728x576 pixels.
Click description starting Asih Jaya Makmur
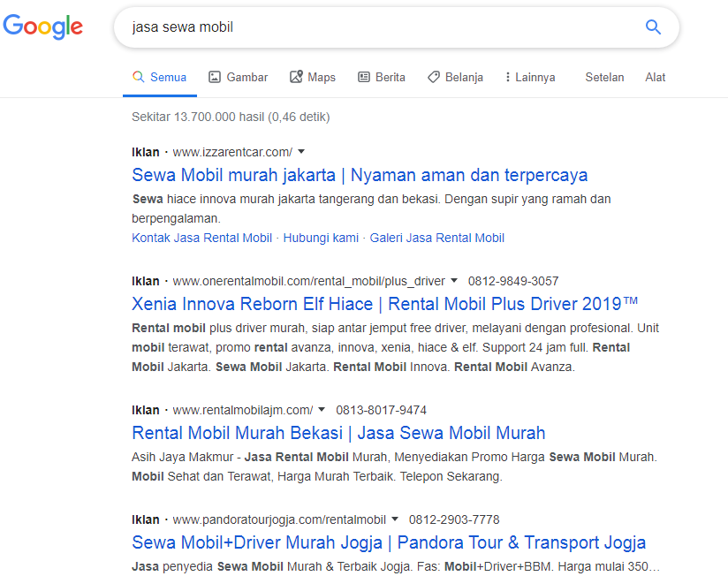[x=395, y=467]
